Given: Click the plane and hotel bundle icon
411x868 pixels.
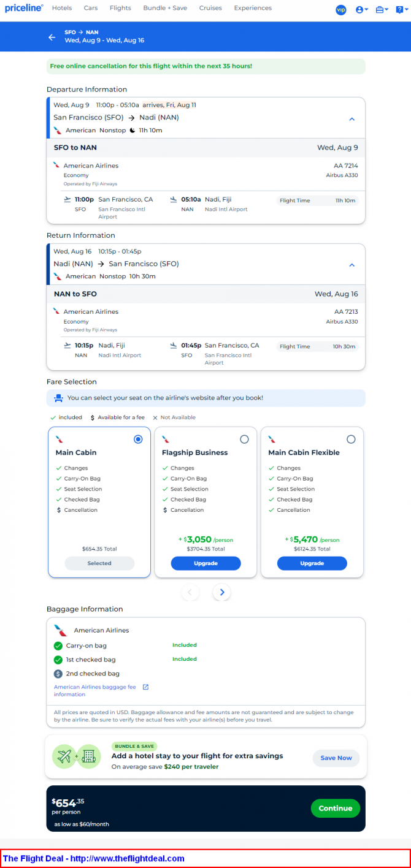Looking at the screenshot, I should pos(77,757).
